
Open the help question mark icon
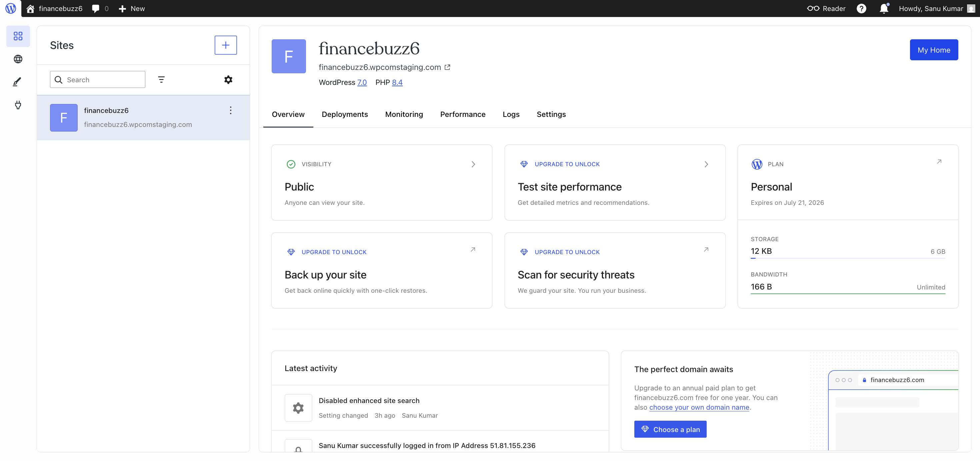[861, 8]
